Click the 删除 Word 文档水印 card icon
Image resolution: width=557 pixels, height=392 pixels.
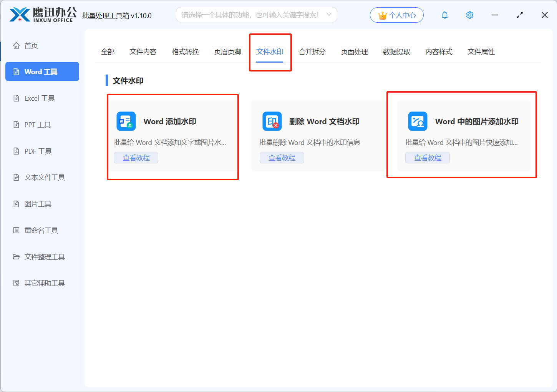click(272, 121)
